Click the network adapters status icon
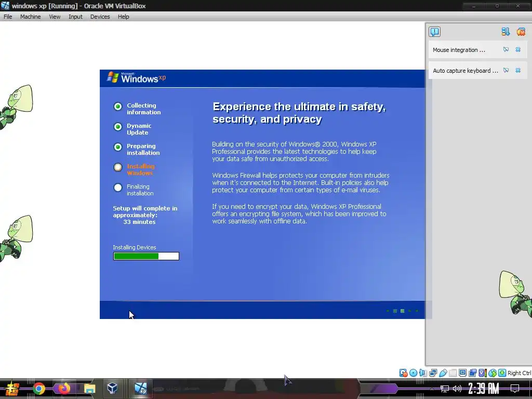The height and width of the screenshot is (399, 532). pyautogui.click(x=433, y=373)
